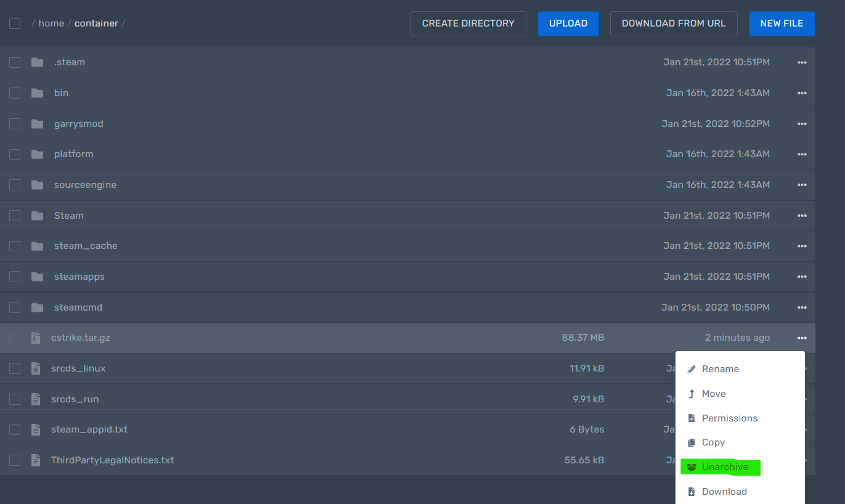This screenshot has width=845, height=504.
Task: Open the ThirdPartyLegalNotices.txt file
Action: pyautogui.click(x=112, y=460)
